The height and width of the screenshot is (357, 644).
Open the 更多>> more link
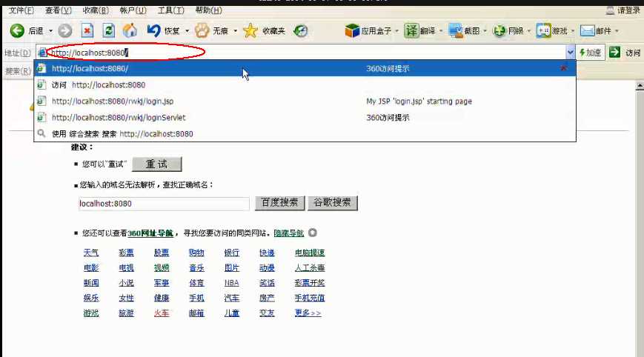(308, 313)
